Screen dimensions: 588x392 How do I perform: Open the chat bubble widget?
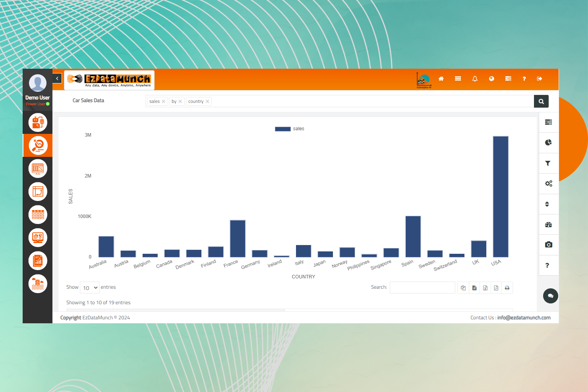(550, 296)
